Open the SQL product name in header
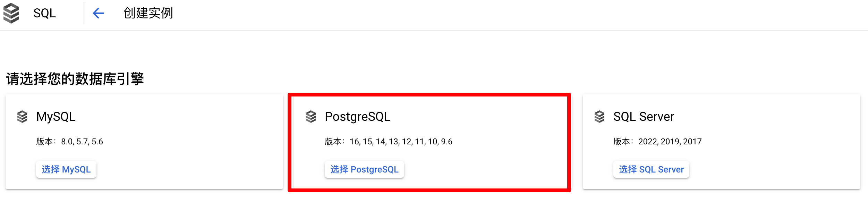868x202 pixels. coord(44,13)
